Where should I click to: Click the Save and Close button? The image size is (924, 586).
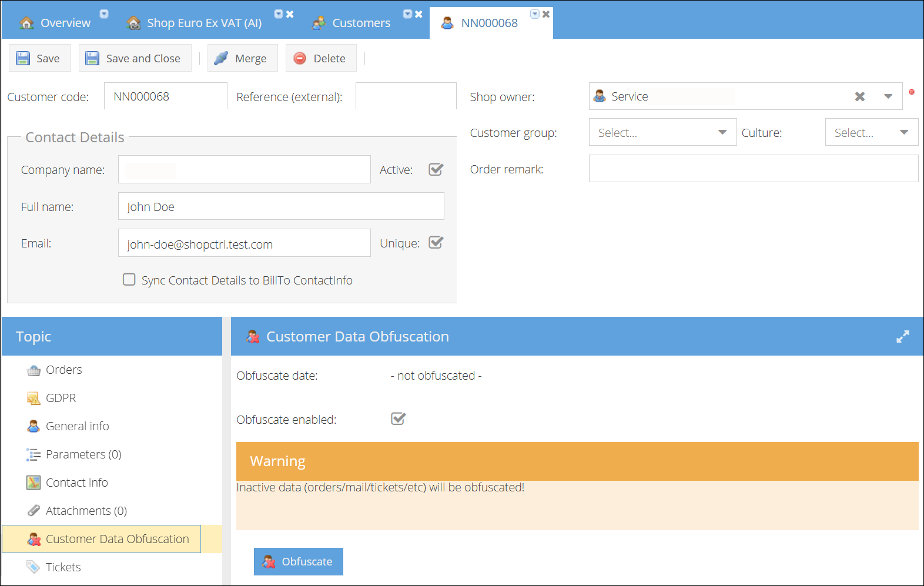pyautogui.click(x=135, y=58)
